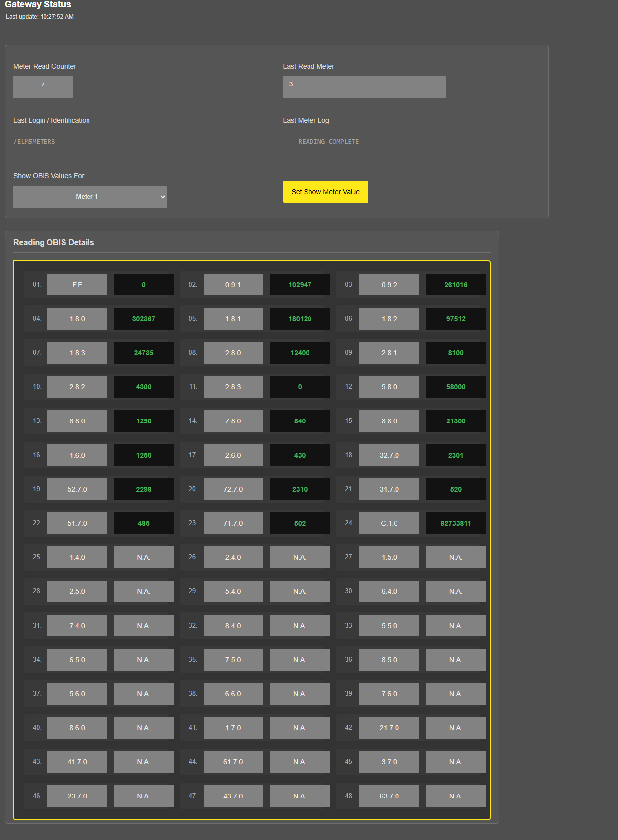Click the Last update timestamp
The image size is (618, 840).
pos(40,17)
